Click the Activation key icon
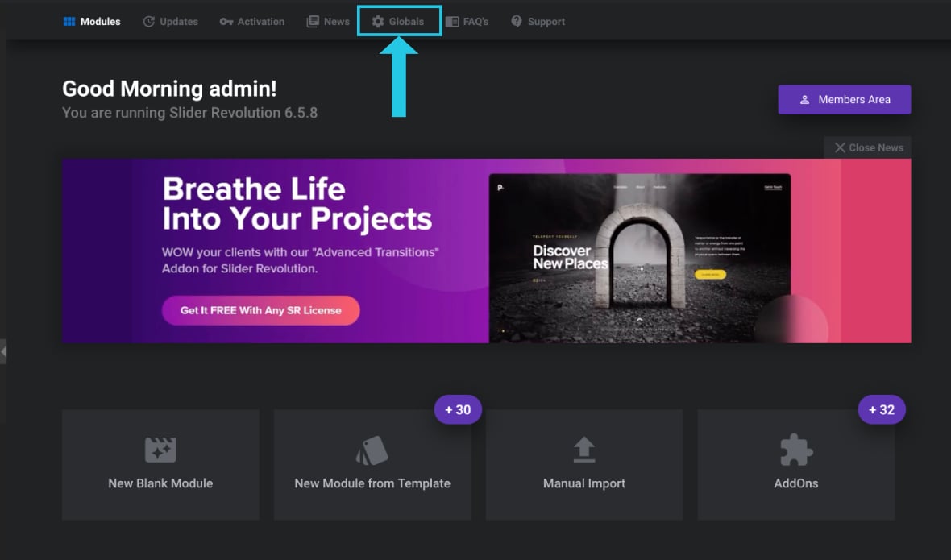The image size is (951, 560). pyautogui.click(x=226, y=22)
